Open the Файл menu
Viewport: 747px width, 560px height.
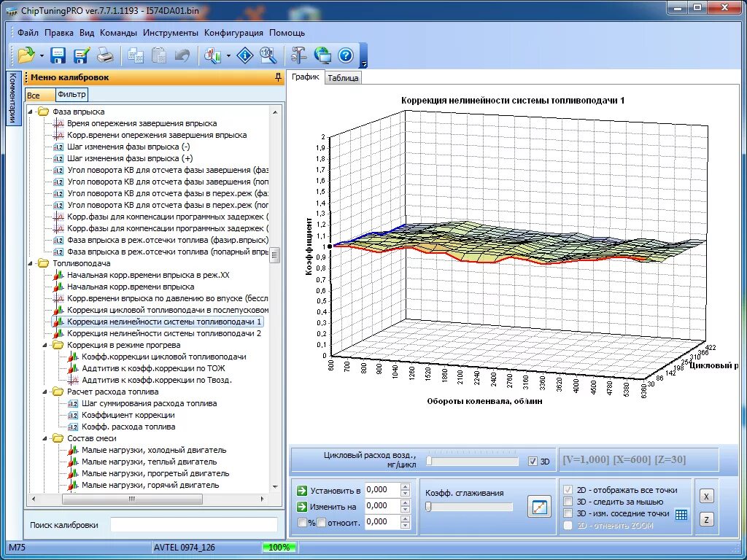coord(28,33)
